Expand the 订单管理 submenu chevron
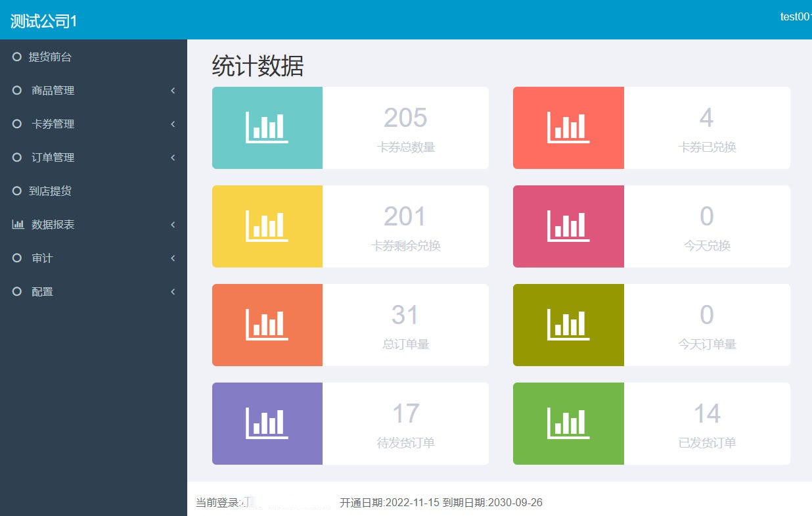This screenshot has height=516, width=812. point(173,158)
